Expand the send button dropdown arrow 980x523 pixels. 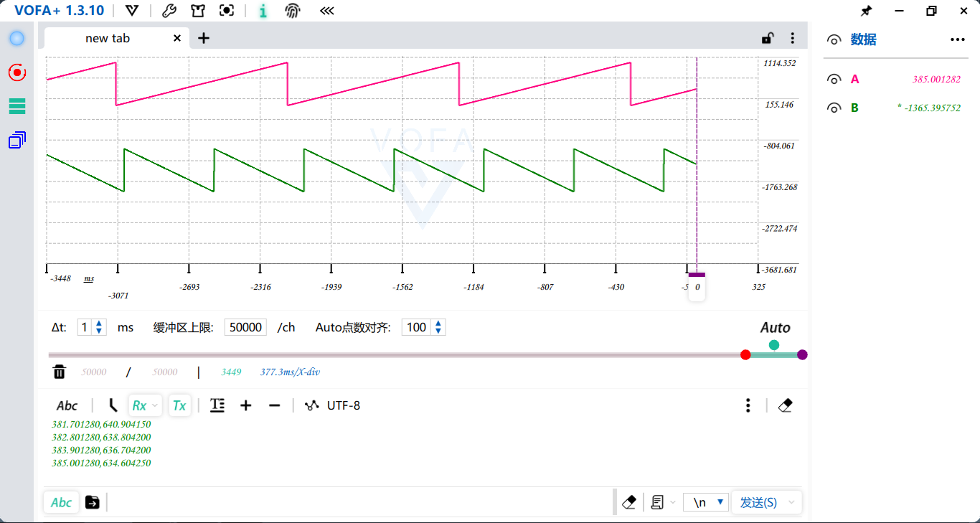[792, 502]
